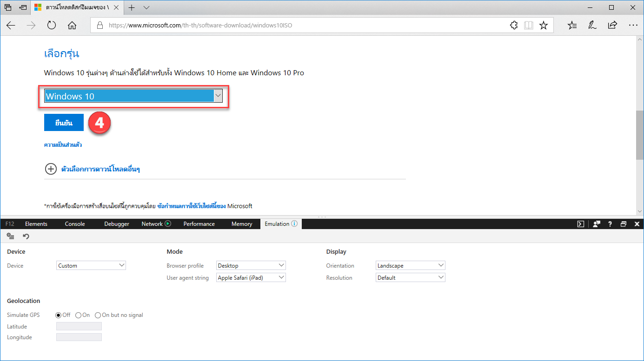This screenshot has height=361, width=644.
Task: Click set these tabs aside icon
Action: pyautogui.click(x=23, y=7)
